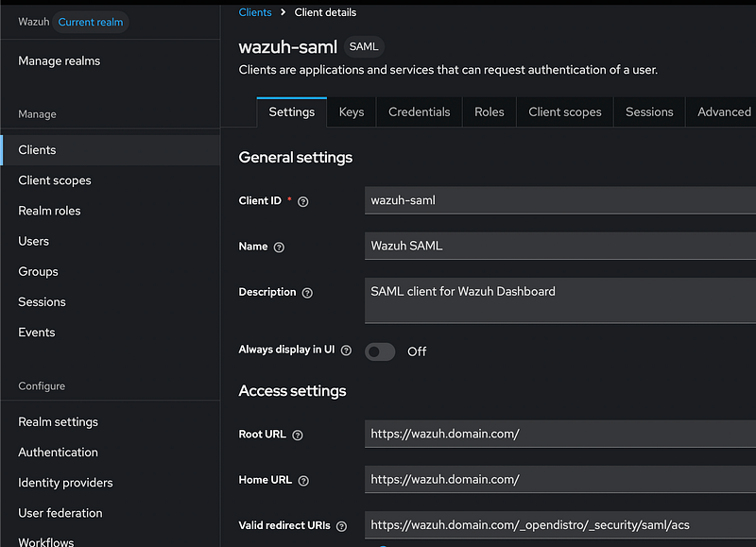Open Identity providers in sidebar
The height and width of the screenshot is (547, 756).
tap(110, 483)
